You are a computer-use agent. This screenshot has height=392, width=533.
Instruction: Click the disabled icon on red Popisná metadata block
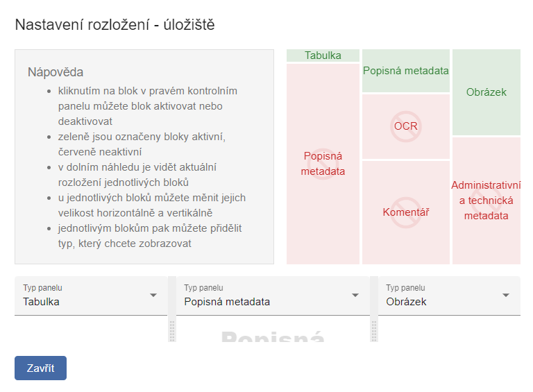(323, 164)
